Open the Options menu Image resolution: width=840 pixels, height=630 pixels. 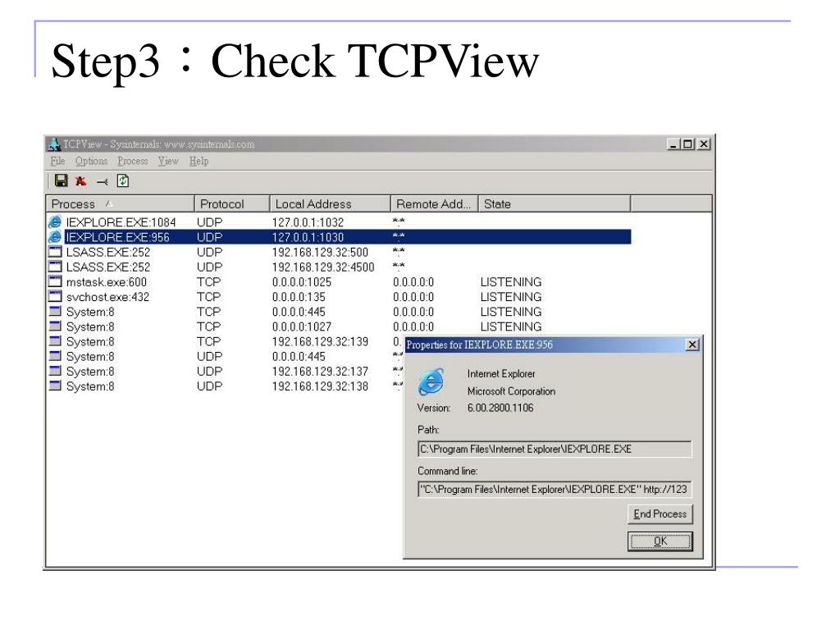(x=91, y=162)
